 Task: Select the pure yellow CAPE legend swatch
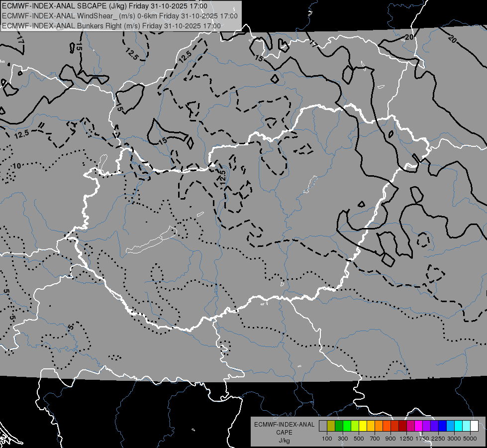point(363,426)
